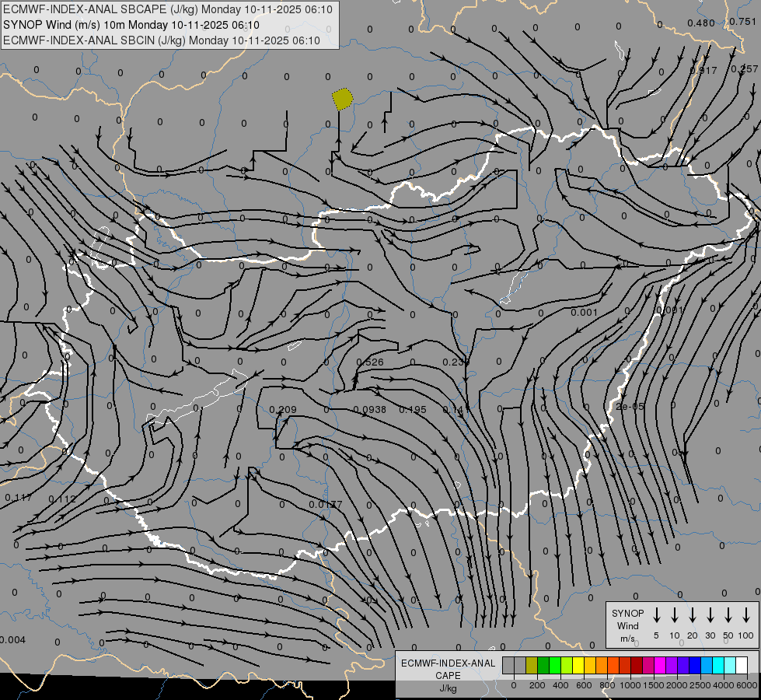Image resolution: width=761 pixels, height=700 pixels.
Task: Click the 1000 tick label on CAPE scale
Action: pyautogui.click(x=630, y=685)
